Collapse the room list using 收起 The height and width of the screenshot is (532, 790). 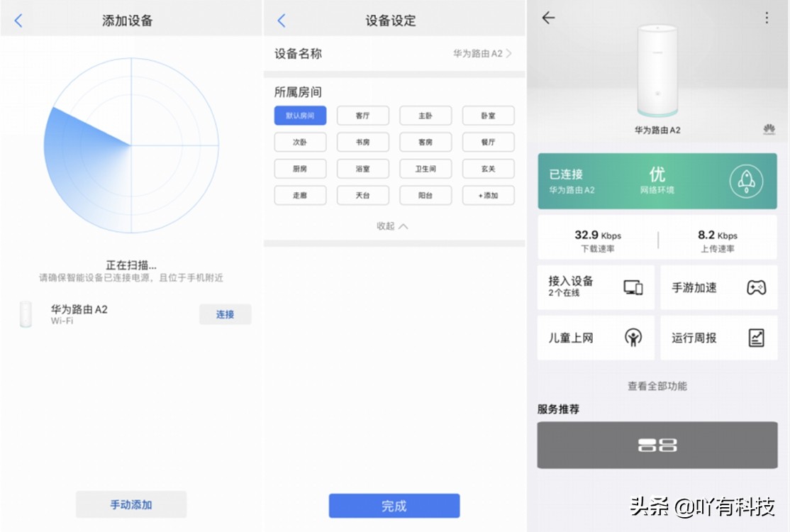click(391, 226)
